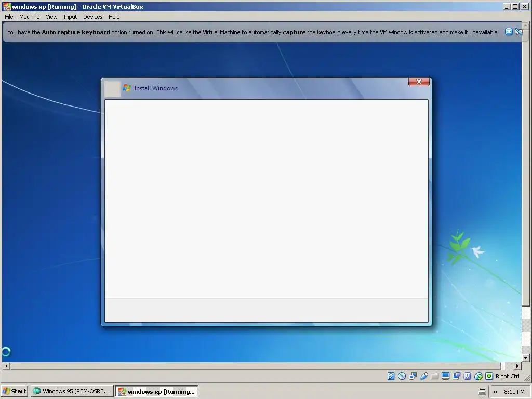The image size is (532, 399).
Task: Click the CPU virtualization features indicator icon
Action: (x=467, y=376)
